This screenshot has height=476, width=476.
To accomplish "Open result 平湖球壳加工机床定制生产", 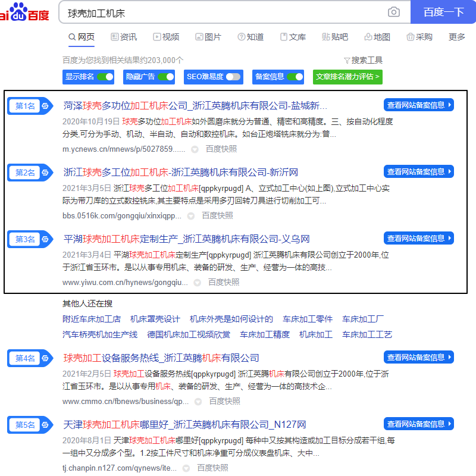I will coord(186,239).
